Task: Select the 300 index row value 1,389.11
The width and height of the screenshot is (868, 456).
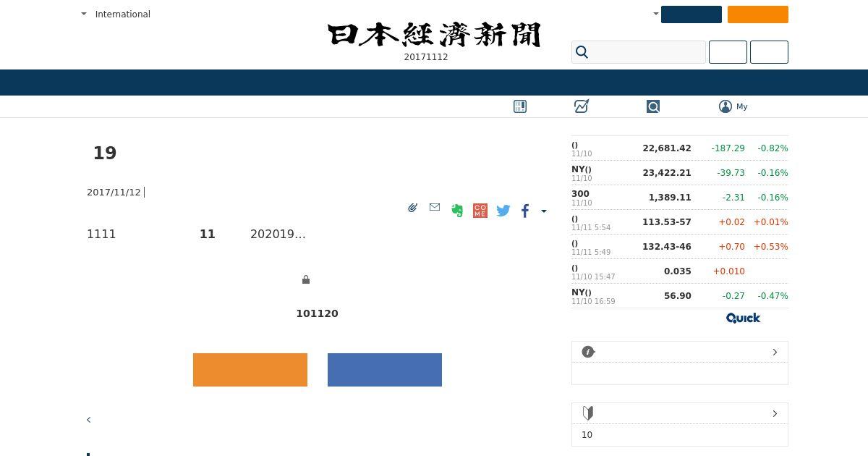Action: [670, 197]
